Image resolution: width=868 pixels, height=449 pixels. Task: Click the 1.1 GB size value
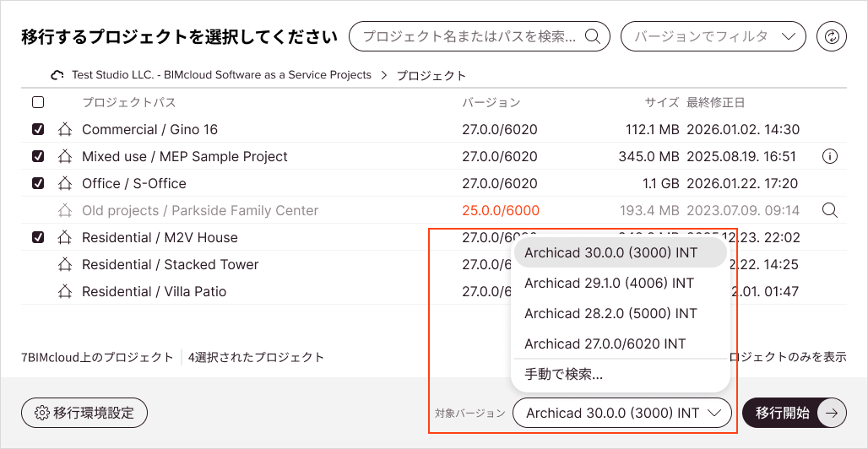[661, 183]
